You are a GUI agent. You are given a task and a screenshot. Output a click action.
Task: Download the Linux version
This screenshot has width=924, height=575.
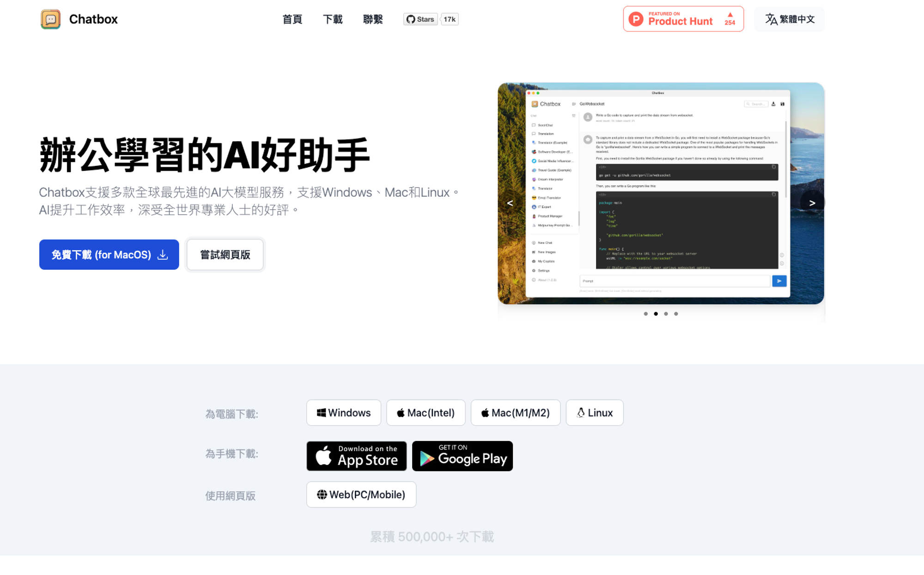pyautogui.click(x=594, y=412)
